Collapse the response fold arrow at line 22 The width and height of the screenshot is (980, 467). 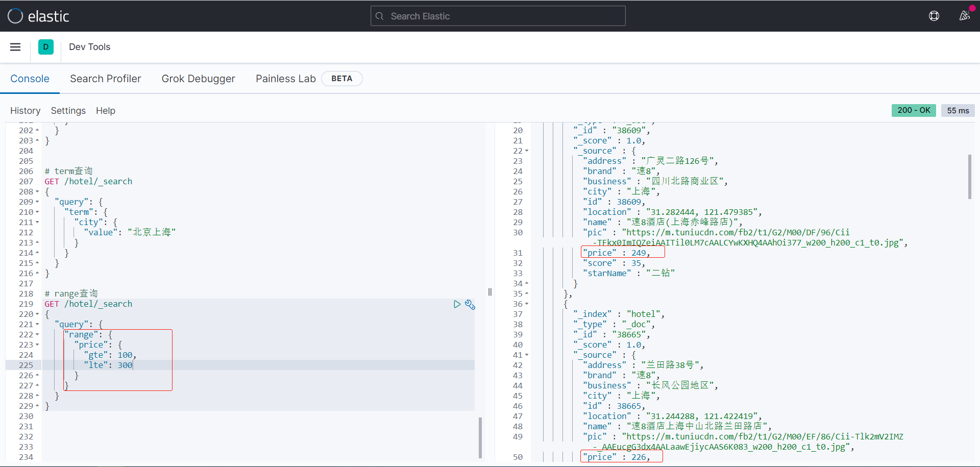click(x=527, y=151)
